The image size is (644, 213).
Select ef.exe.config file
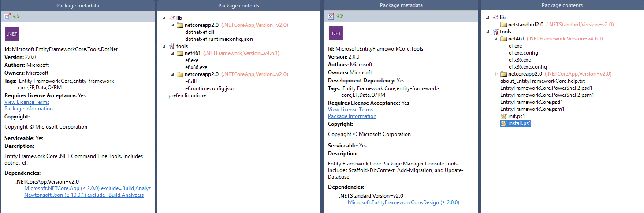pyautogui.click(x=523, y=53)
